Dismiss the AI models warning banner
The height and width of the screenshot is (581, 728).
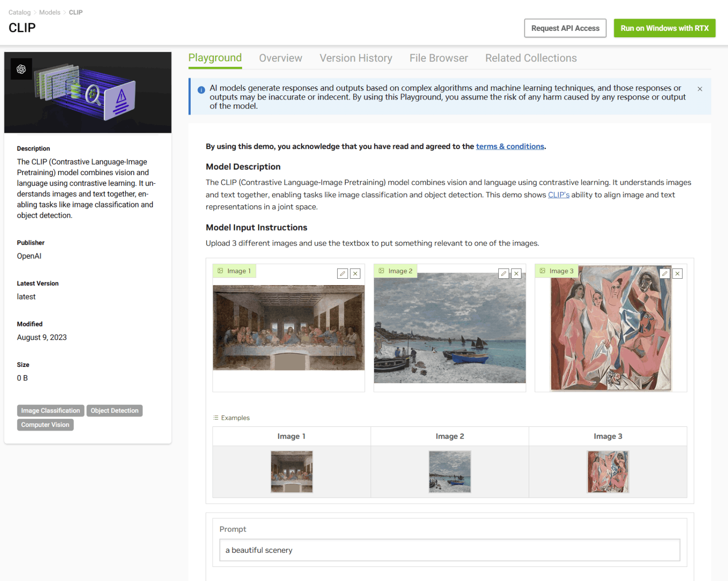click(700, 89)
